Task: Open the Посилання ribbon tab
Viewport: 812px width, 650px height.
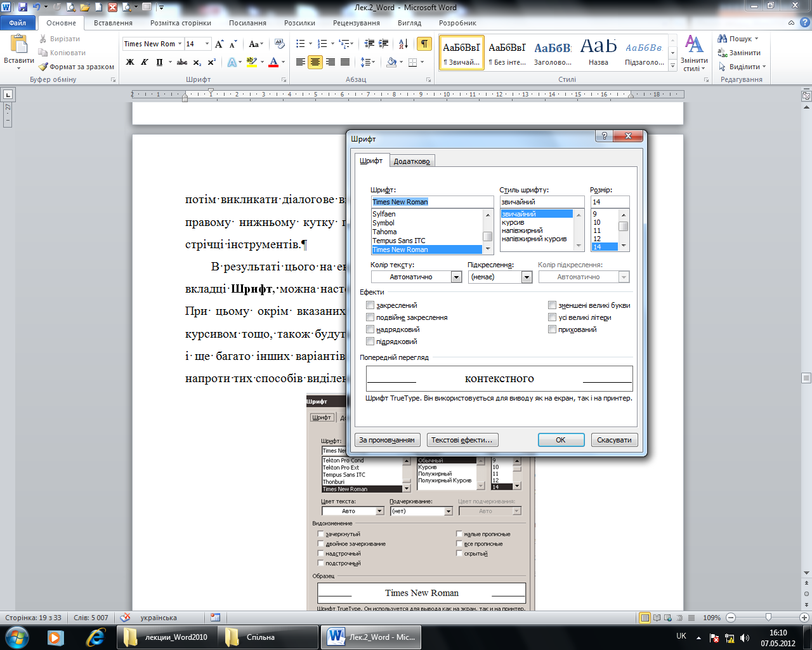Action: coord(247,23)
